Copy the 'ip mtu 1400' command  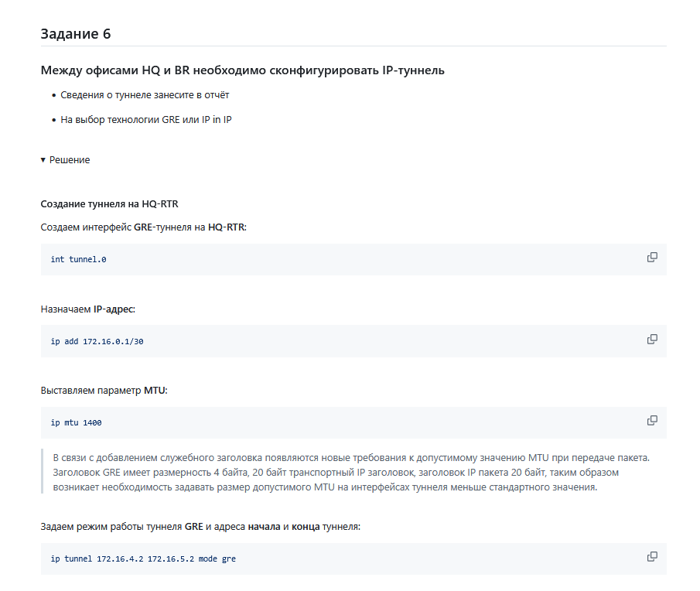click(x=652, y=421)
